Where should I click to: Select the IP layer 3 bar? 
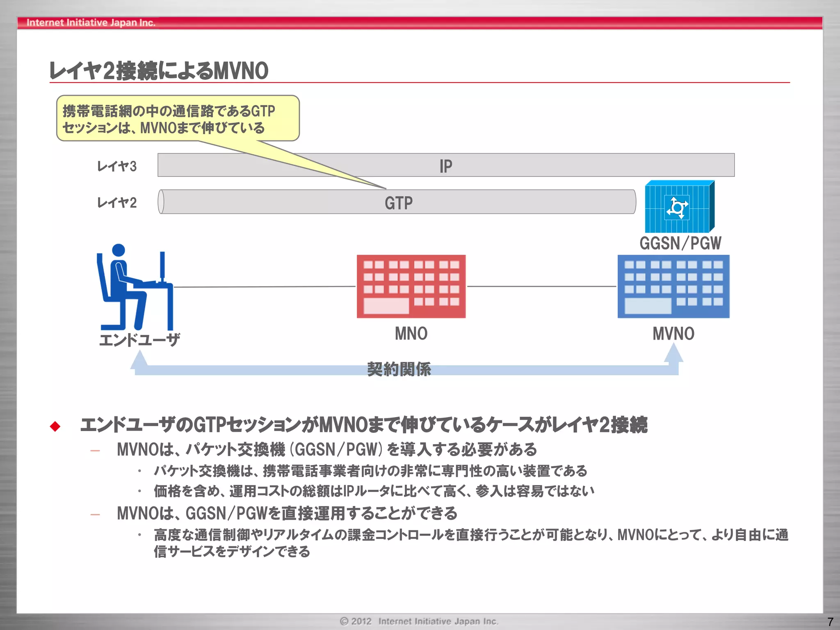[x=446, y=165]
